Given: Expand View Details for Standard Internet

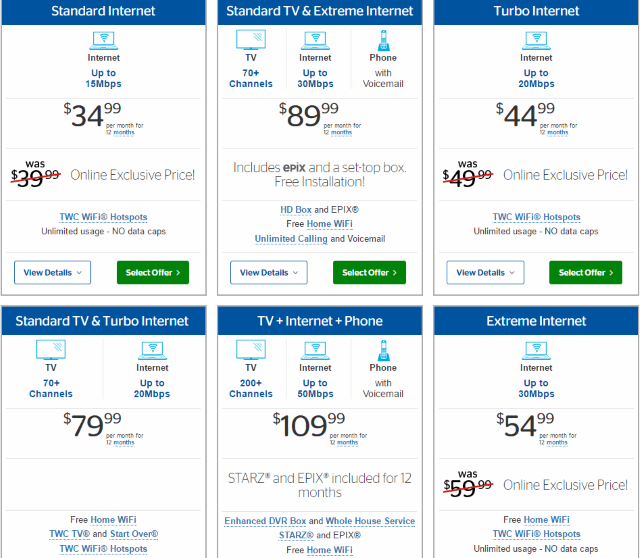Looking at the screenshot, I should [52, 272].
